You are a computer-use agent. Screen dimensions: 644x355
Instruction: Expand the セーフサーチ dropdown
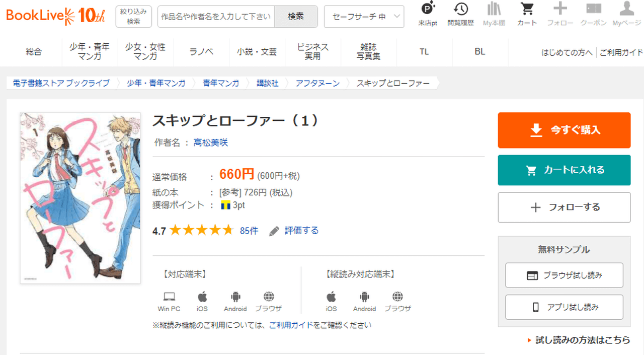pos(364,17)
